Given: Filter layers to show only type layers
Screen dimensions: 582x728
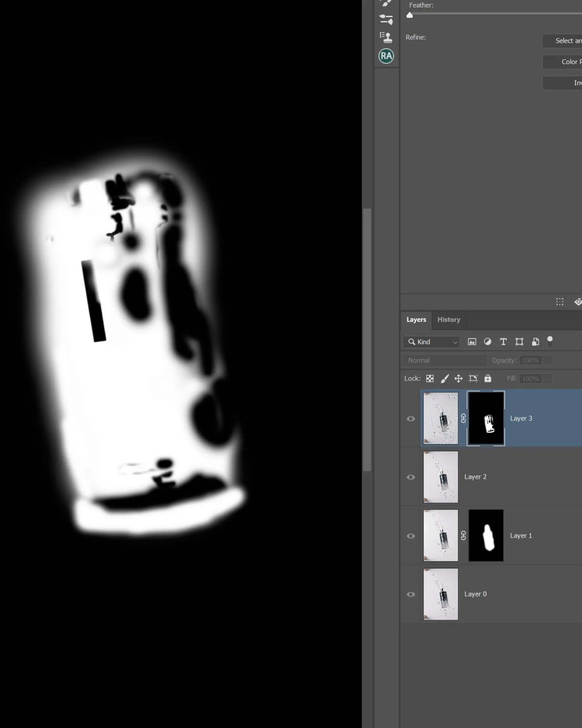Looking at the screenshot, I should coord(503,342).
